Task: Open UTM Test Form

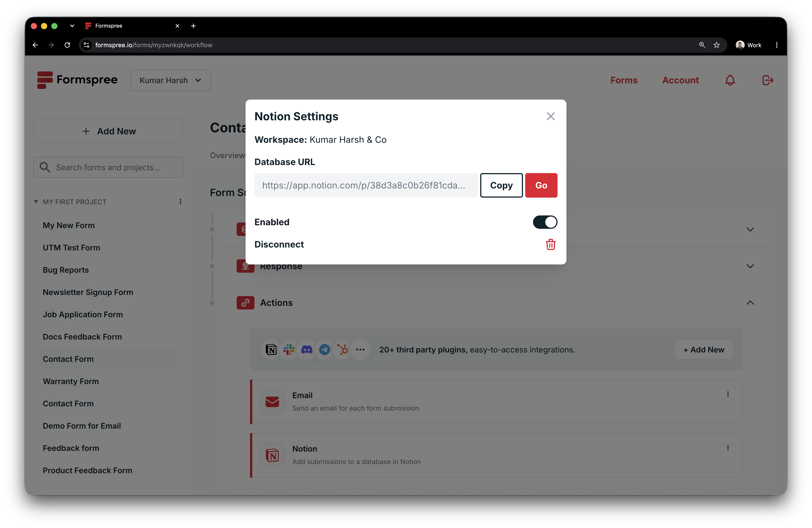Action: [x=71, y=248]
